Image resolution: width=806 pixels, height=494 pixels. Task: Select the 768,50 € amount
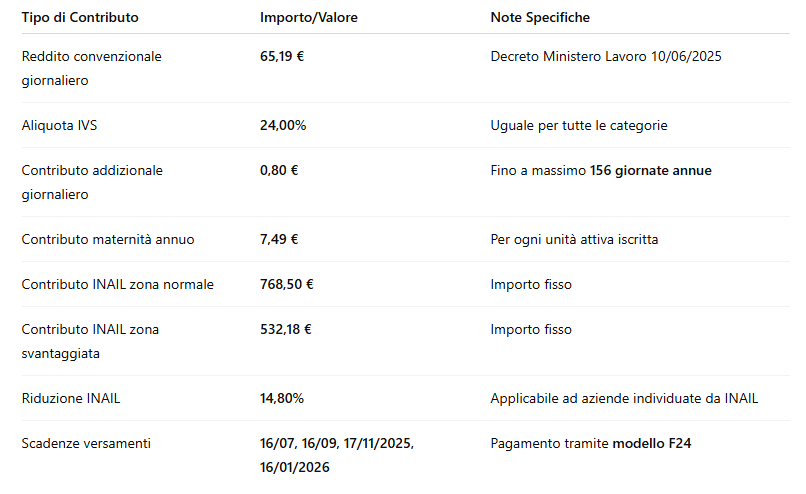(x=287, y=285)
